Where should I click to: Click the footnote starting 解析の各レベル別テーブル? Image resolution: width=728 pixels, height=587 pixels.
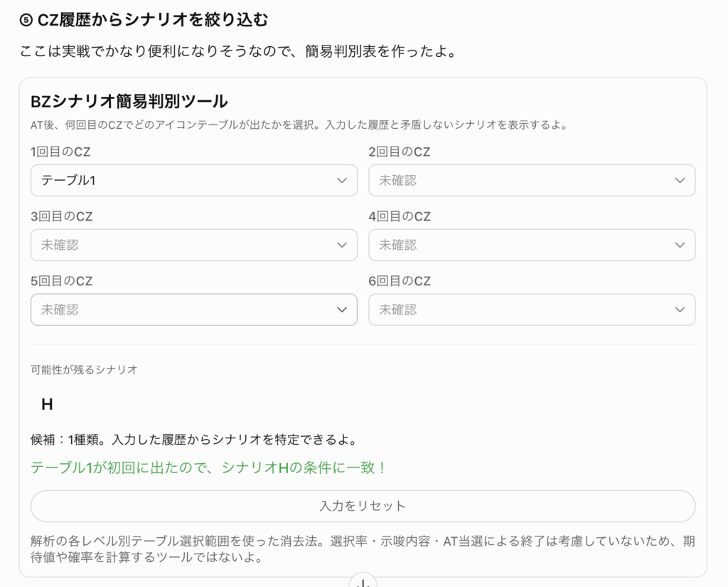pos(363,549)
